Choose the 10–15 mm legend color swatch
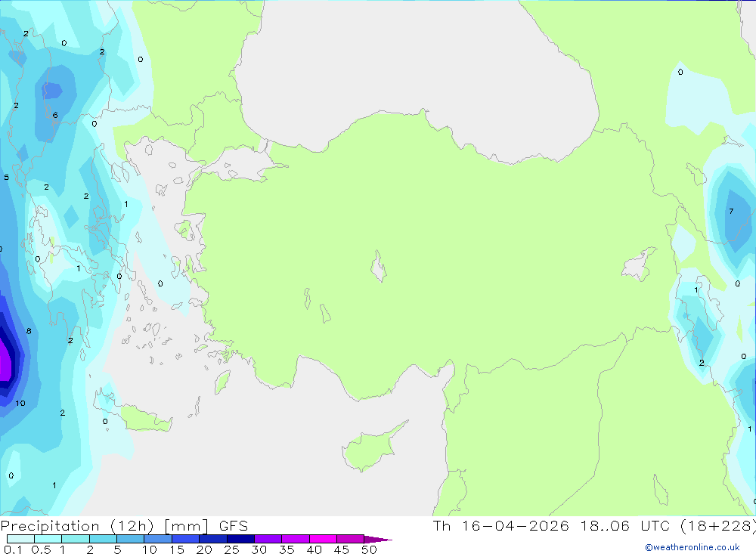The width and height of the screenshot is (756, 554). (x=158, y=539)
